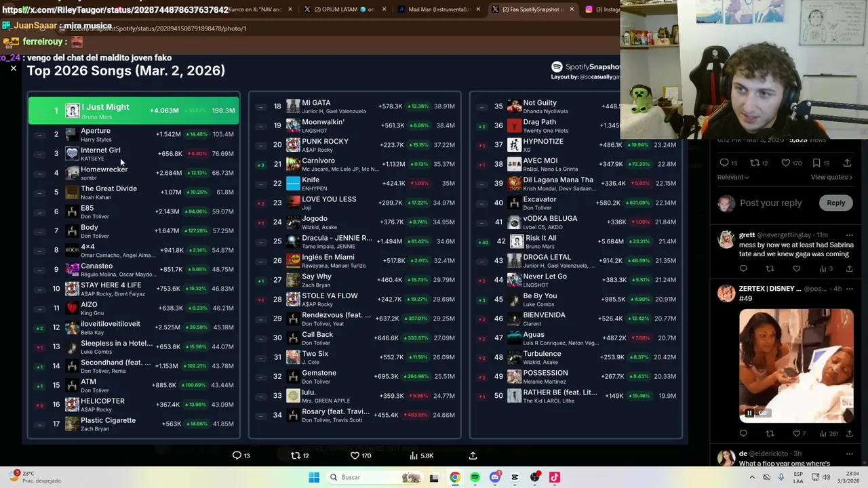Screen dimensions: 868x488
Task: Click bookmark icon showing 15
Action: pos(816,163)
